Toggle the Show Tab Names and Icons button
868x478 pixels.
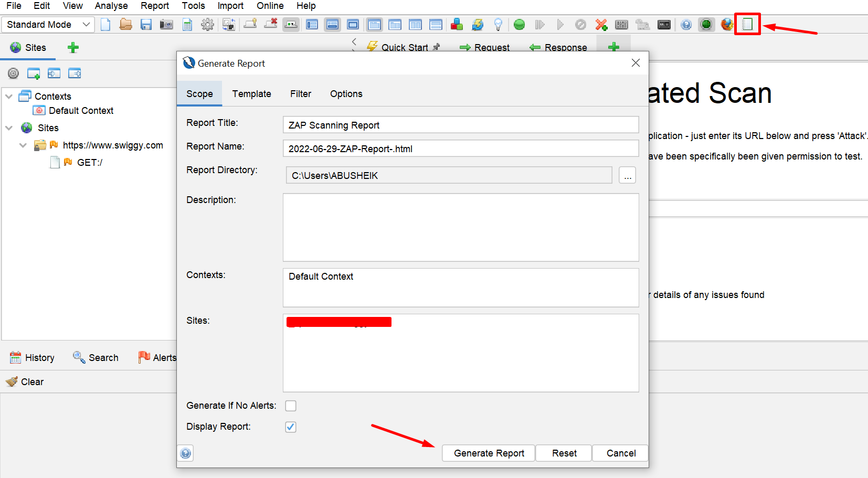pos(291,25)
